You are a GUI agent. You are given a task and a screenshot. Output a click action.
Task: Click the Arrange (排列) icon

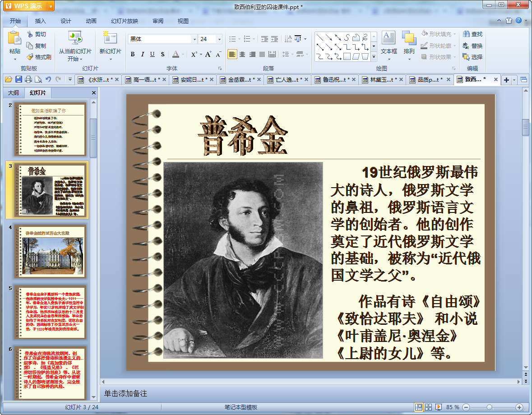click(x=409, y=38)
